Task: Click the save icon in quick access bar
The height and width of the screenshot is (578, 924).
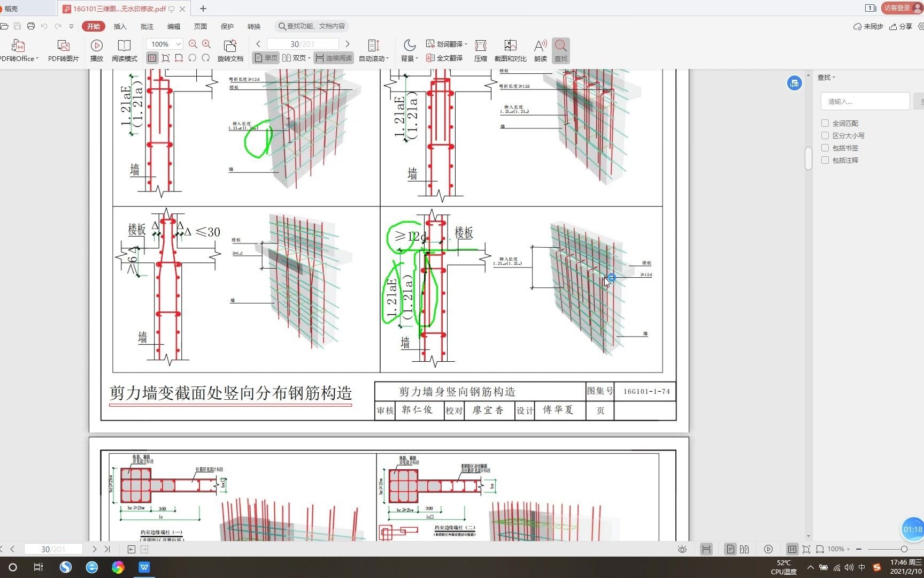Action: coord(17,26)
